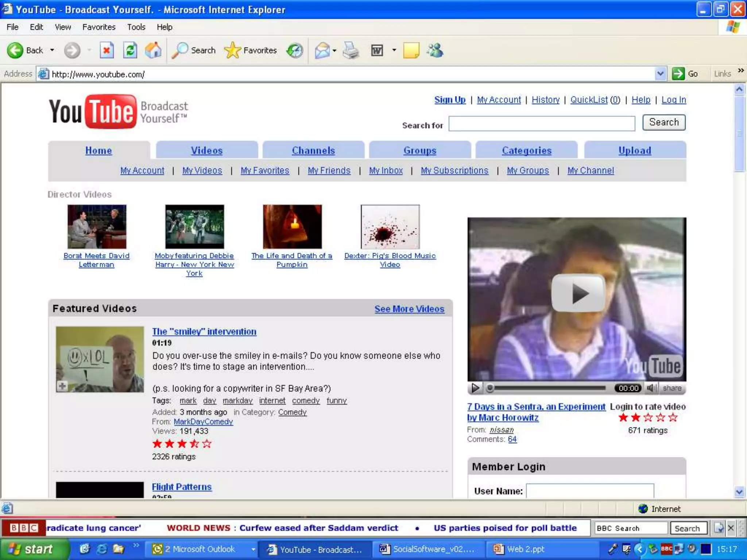Viewport: 747px width, 560px height.
Task: Expand the Links toolbar chevron
Action: point(741,70)
